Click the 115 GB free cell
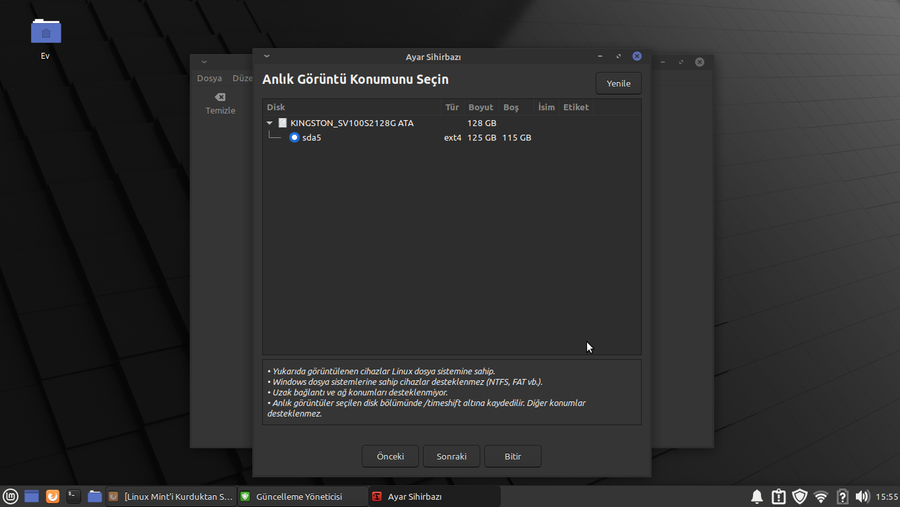The height and width of the screenshot is (507, 900). 517,138
